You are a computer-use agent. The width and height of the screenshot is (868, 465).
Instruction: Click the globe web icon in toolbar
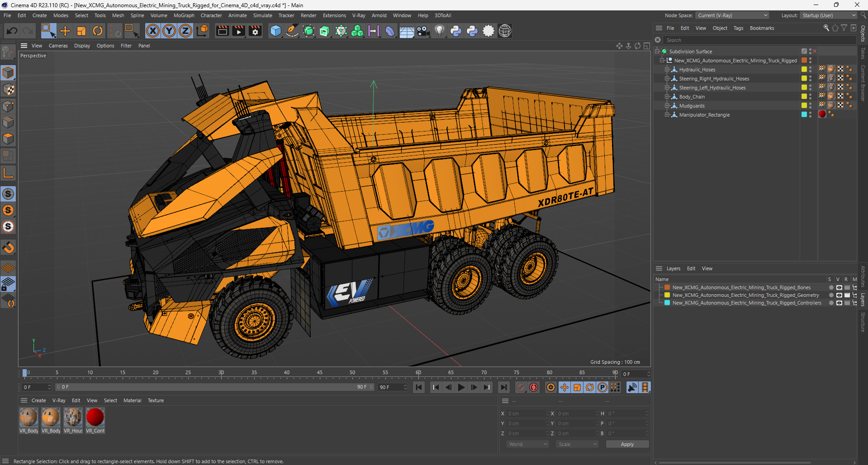tap(505, 31)
